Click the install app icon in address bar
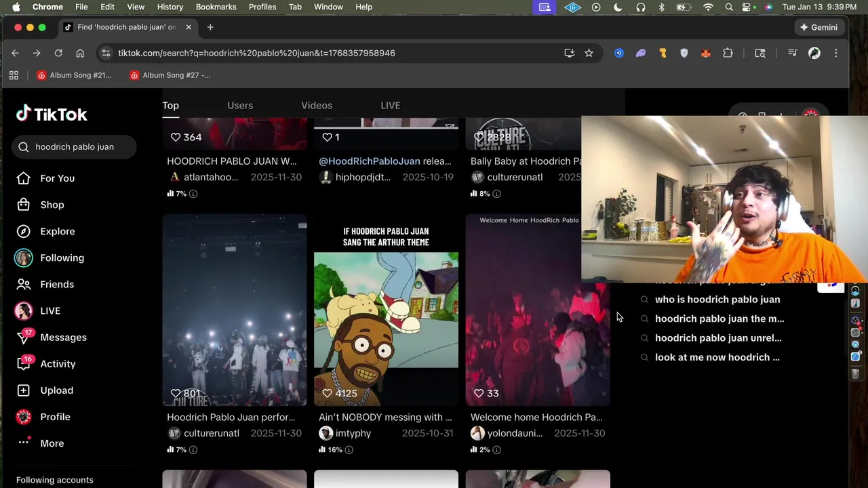Viewport: 868px width, 488px height. click(x=570, y=53)
